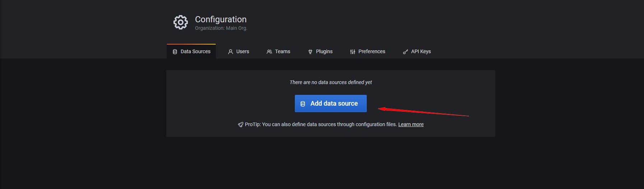Click the Configuration gear icon
644x189 pixels.
(180, 22)
